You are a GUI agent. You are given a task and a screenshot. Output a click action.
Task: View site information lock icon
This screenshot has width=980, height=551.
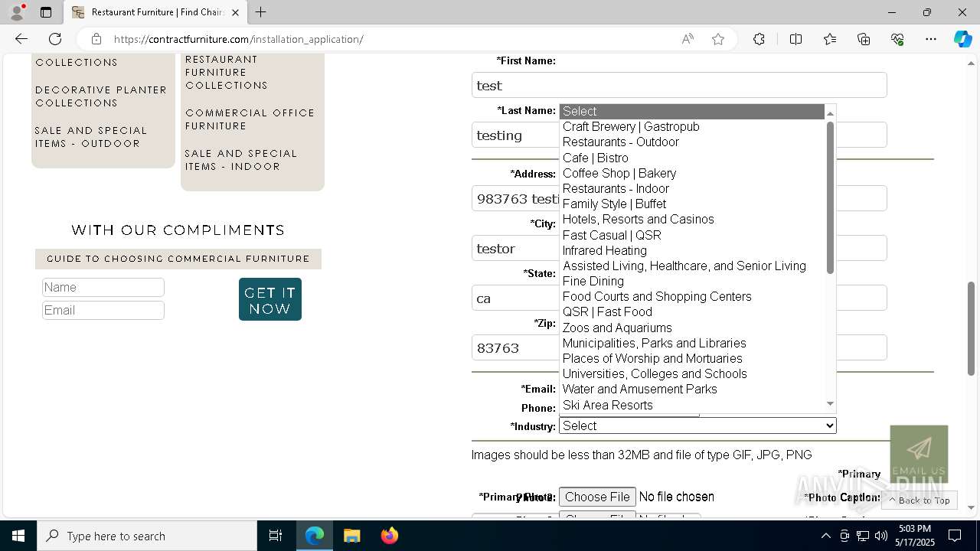click(x=96, y=39)
